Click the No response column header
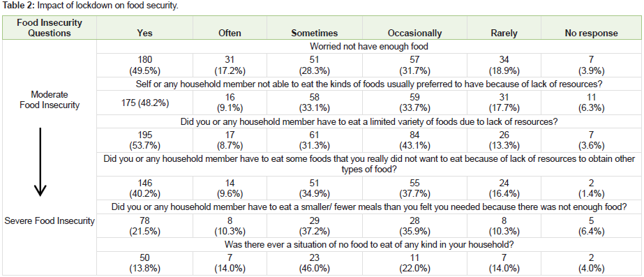The height and width of the screenshot is (277, 644). coord(590,33)
